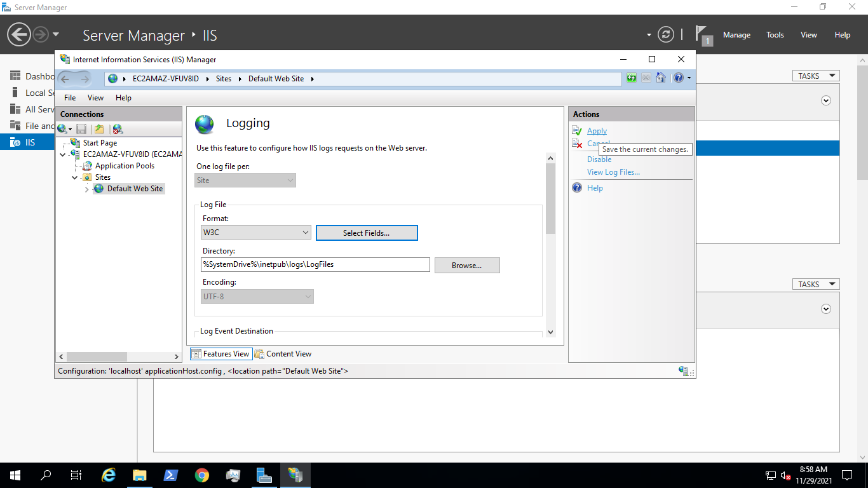Screen dimensions: 868x488
Task: Select the Default Web Site tree node
Action: click(x=133, y=188)
